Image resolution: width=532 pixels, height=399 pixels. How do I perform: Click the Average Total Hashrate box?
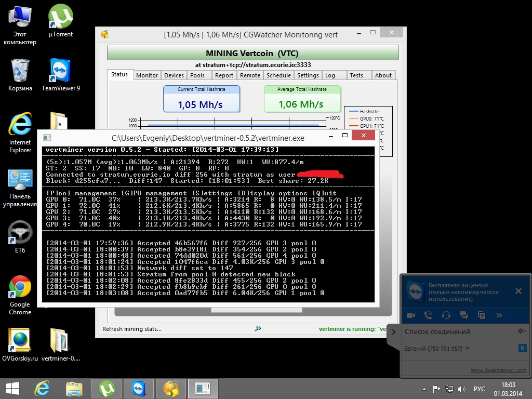pos(302,99)
